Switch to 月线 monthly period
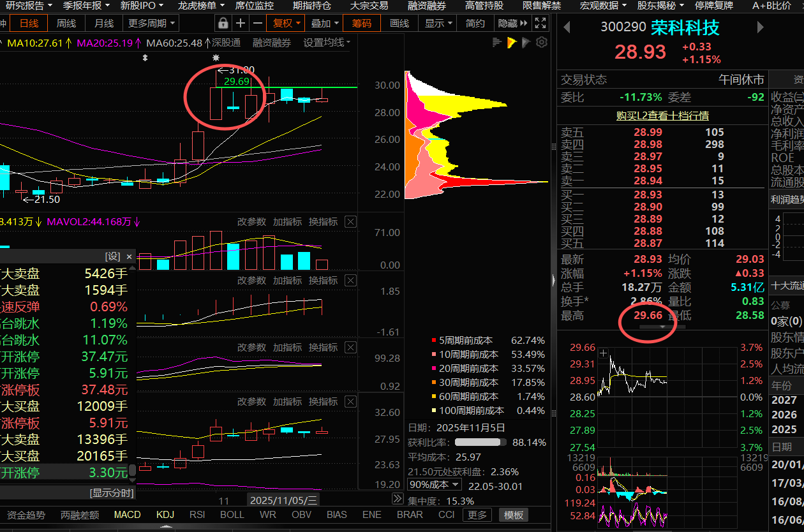Image resolution: width=804 pixels, height=532 pixels. pyautogui.click(x=104, y=23)
